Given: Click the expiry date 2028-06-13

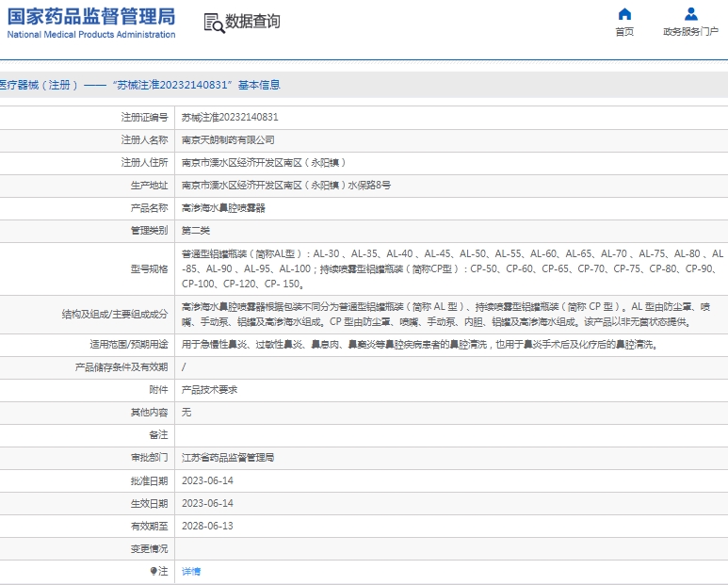Looking at the screenshot, I should (207, 526).
